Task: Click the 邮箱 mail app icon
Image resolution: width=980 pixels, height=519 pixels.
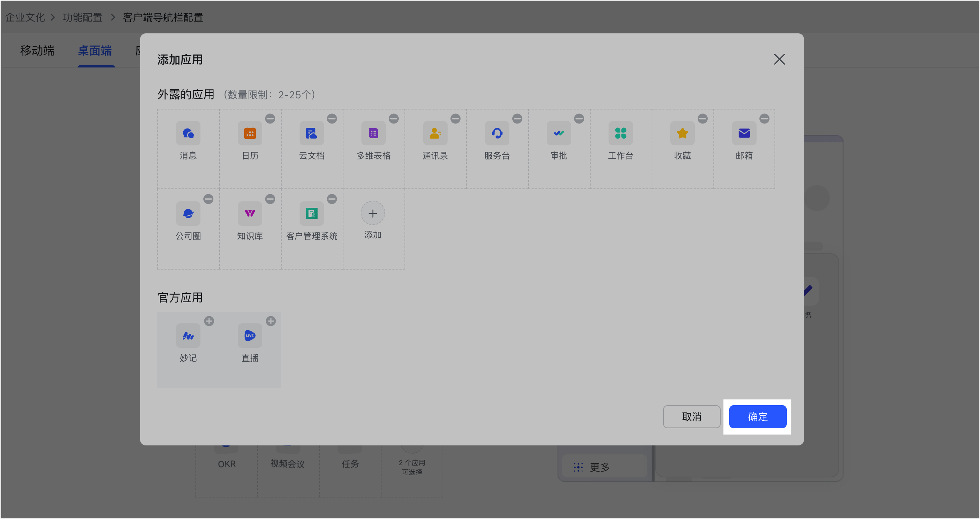Action: point(744,133)
